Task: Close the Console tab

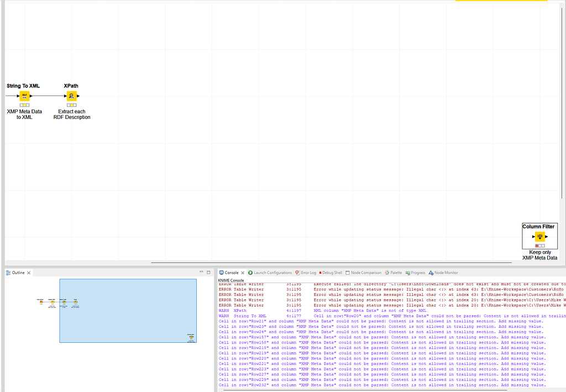Action: [243, 272]
